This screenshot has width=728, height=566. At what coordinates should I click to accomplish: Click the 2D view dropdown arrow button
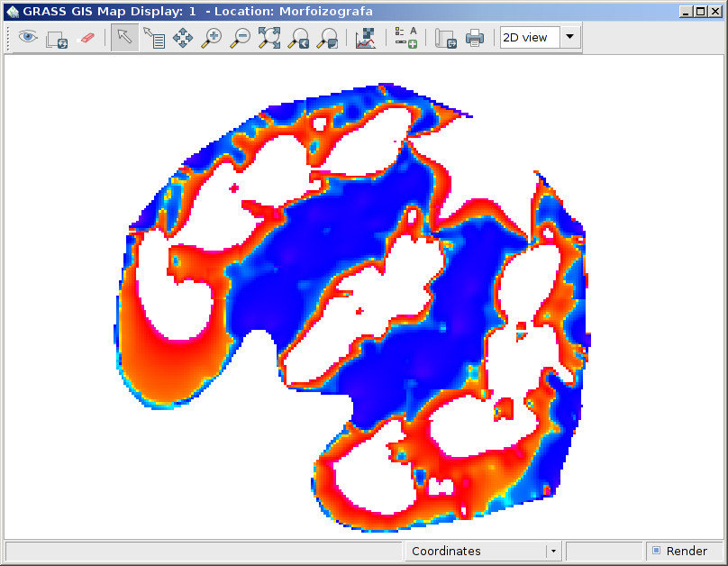[570, 37]
